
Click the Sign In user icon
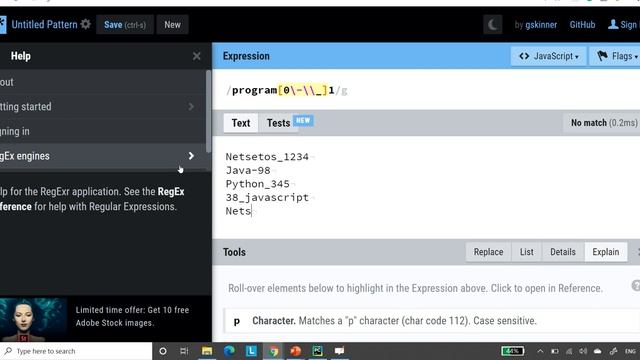[x=613, y=24]
